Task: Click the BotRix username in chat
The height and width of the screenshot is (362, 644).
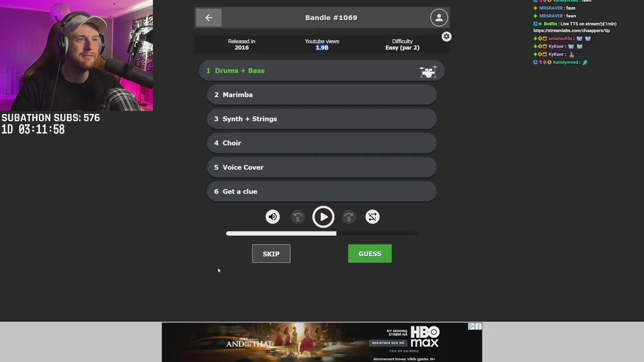Action: 551,24
